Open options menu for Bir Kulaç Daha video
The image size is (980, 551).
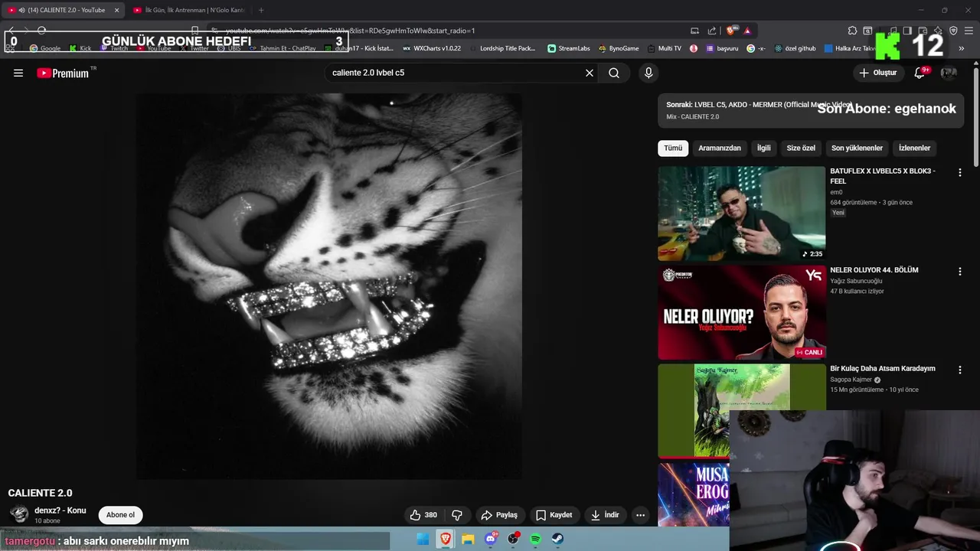tap(959, 370)
